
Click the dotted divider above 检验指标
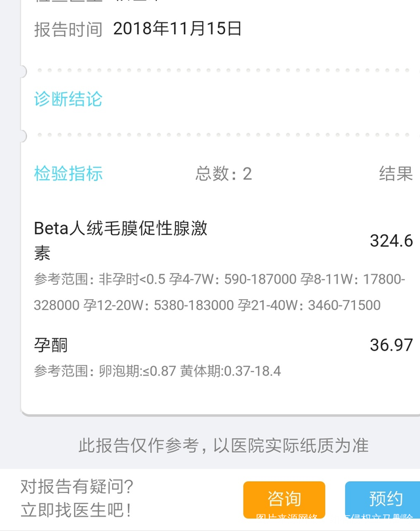[222, 135]
